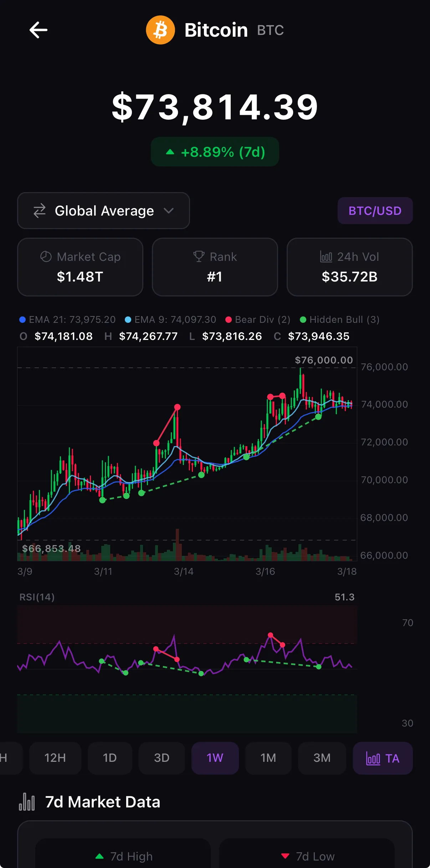Select the 3D timeframe tab
This screenshot has width=430, height=868.
tap(162, 758)
